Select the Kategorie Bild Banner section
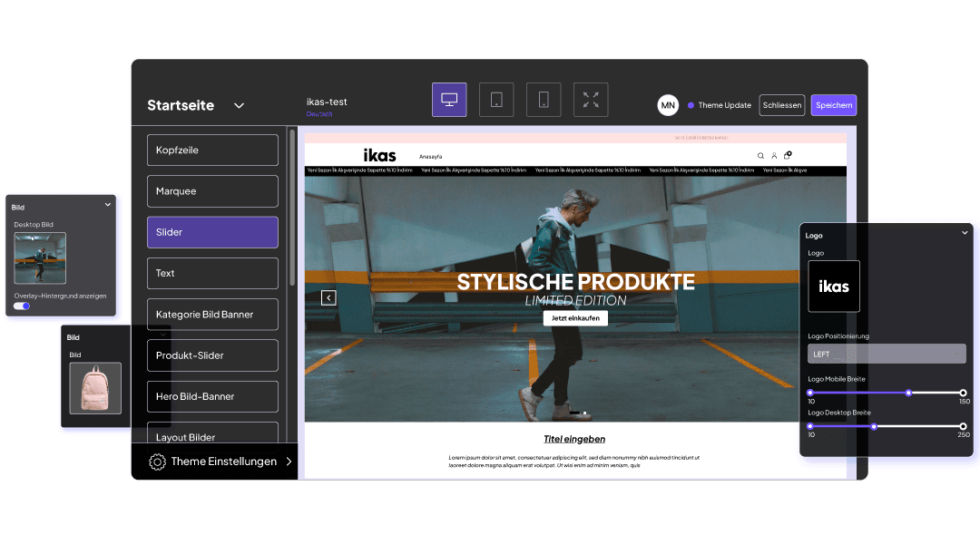980x544 pixels. tap(212, 314)
